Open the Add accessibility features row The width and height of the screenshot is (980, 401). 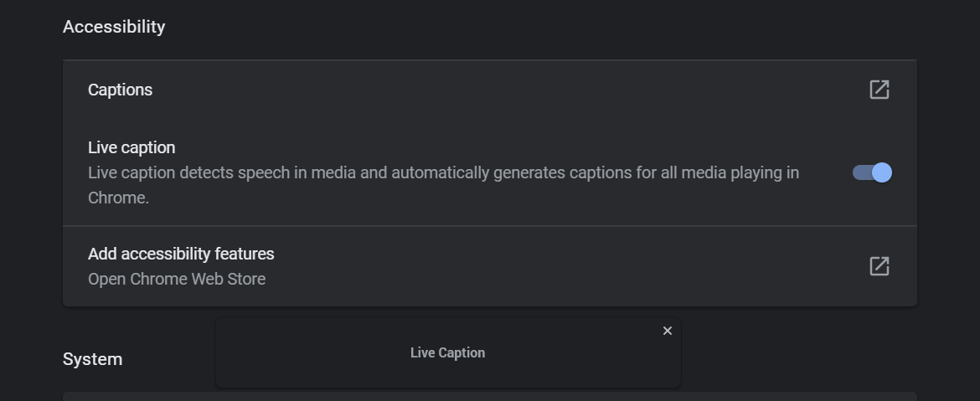[490, 266]
